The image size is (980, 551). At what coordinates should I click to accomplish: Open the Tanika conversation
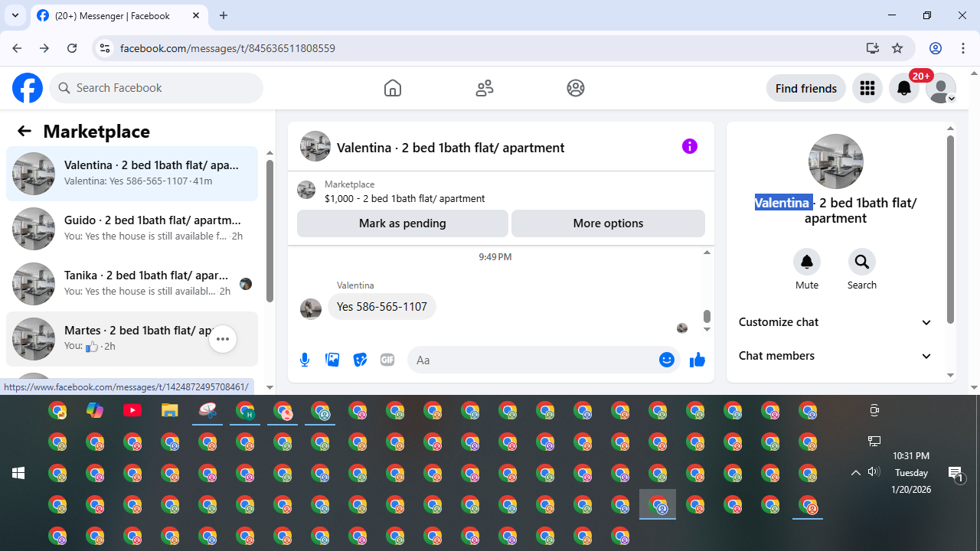[x=132, y=284]
